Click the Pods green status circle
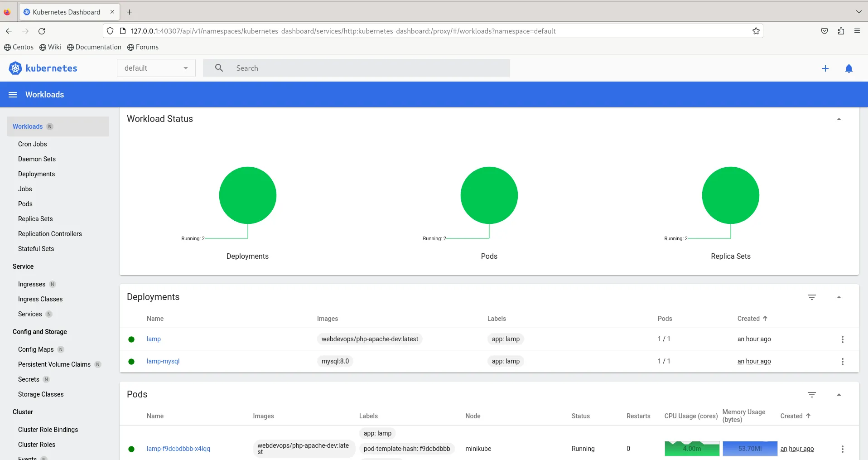The height and width of the screenshot is (460, 868). click(x=489, y=195)
